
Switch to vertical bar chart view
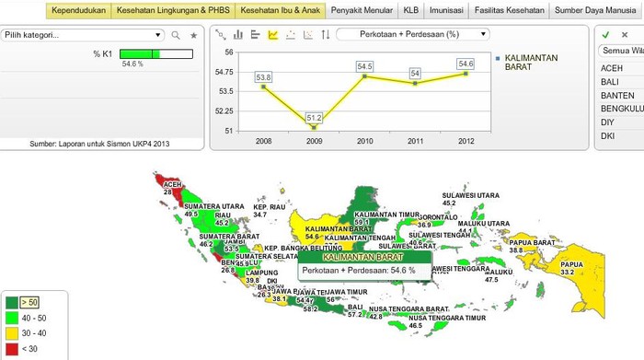(238, 35)
